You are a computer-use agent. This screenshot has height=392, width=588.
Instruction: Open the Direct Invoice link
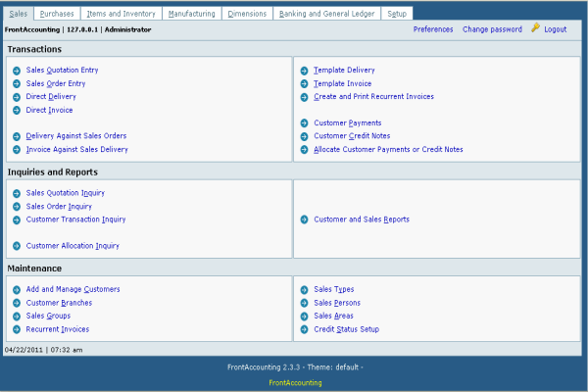click(50, 111)
